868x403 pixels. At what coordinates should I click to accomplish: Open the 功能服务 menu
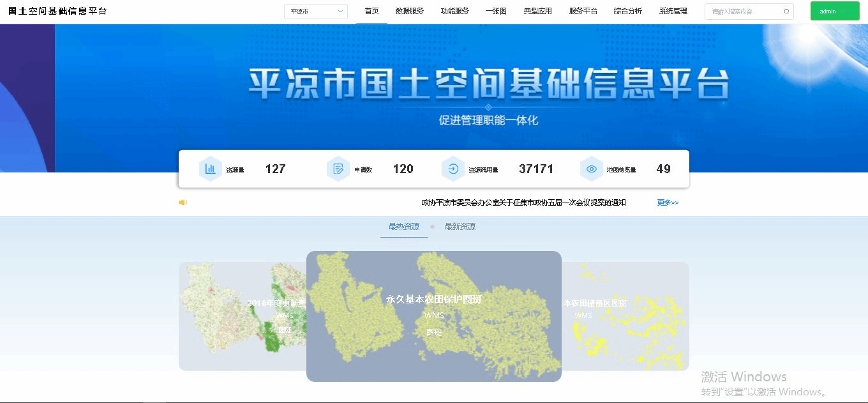[454, 11]
